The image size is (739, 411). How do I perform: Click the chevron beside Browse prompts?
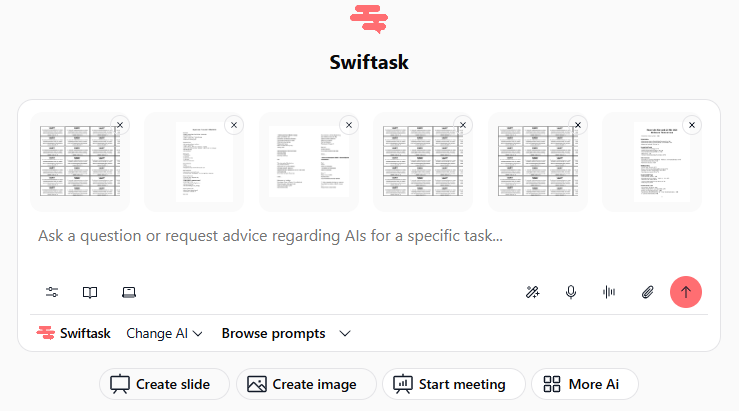tap(345, 334)
